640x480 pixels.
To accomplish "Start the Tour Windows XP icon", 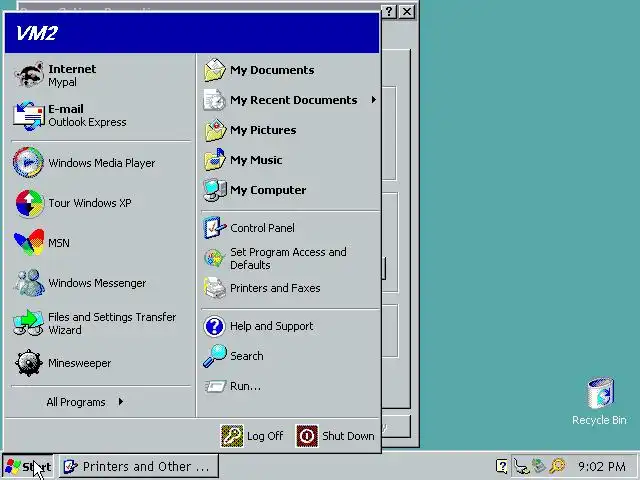I will click(x=29, y=203).
